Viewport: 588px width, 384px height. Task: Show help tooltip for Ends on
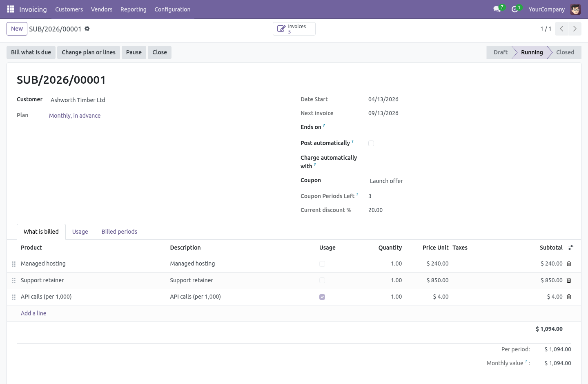pos(324,125)
